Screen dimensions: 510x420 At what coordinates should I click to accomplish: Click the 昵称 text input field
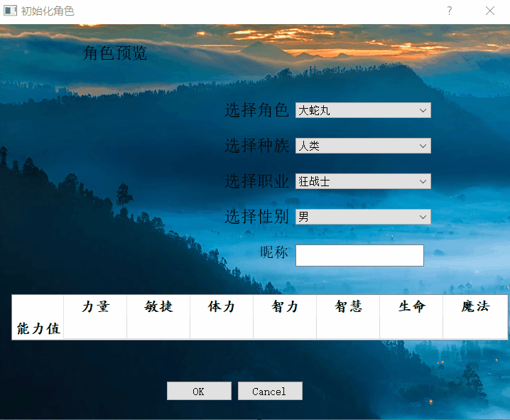coord(359,255)
